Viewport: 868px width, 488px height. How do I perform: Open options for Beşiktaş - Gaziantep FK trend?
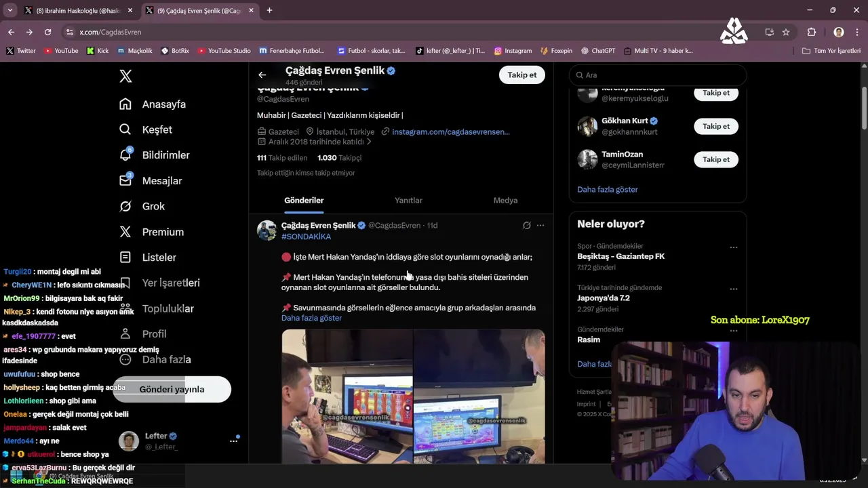[x=733, y=247]
